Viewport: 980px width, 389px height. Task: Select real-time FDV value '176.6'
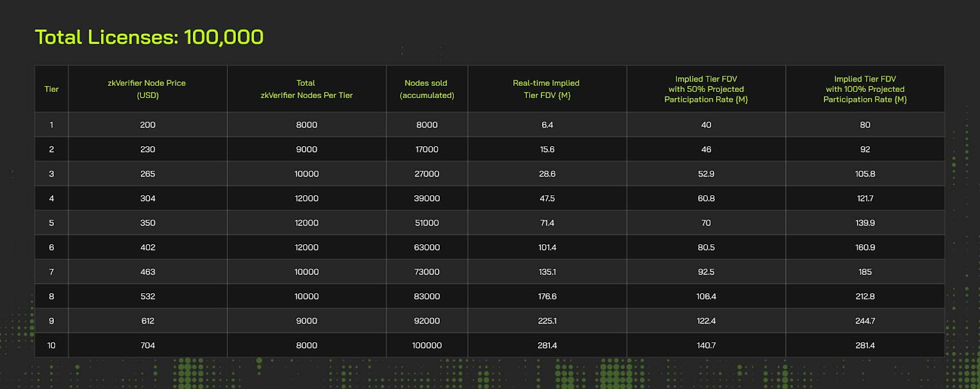point(547,296)
